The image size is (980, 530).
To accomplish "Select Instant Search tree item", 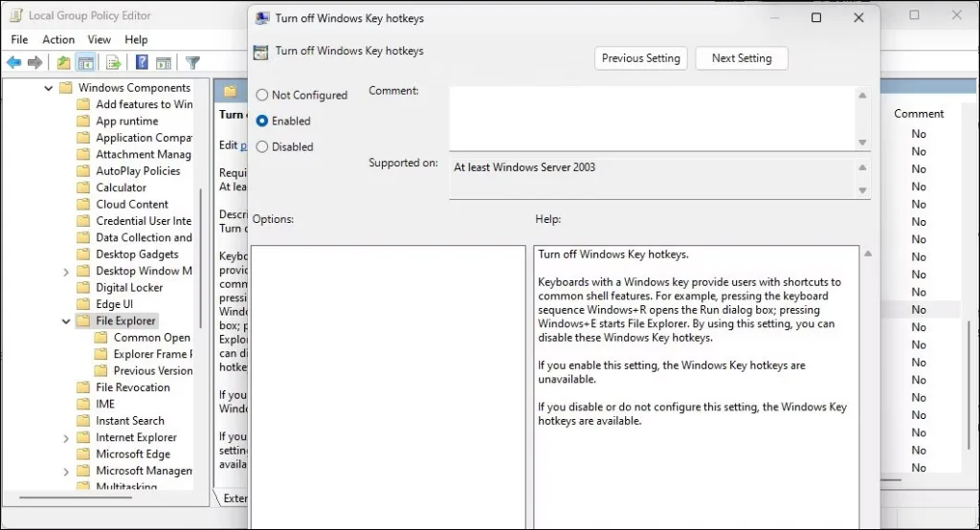I will pos(130,421).
